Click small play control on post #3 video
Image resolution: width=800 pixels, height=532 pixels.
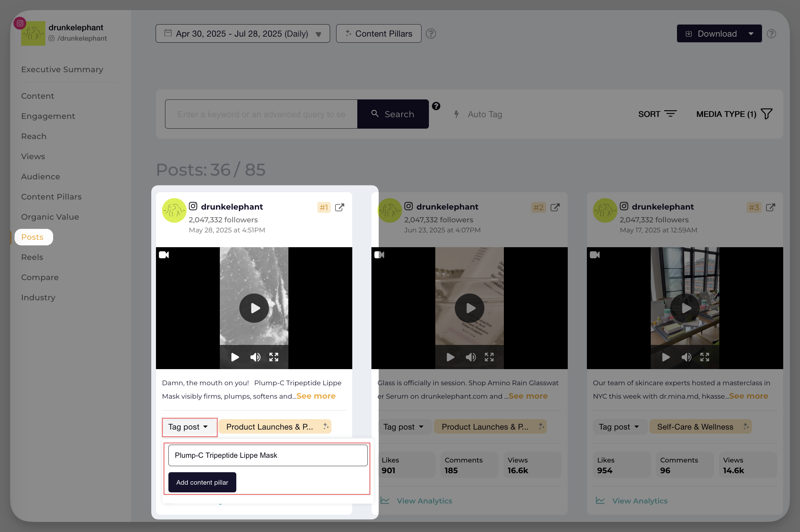coord(666,357)
